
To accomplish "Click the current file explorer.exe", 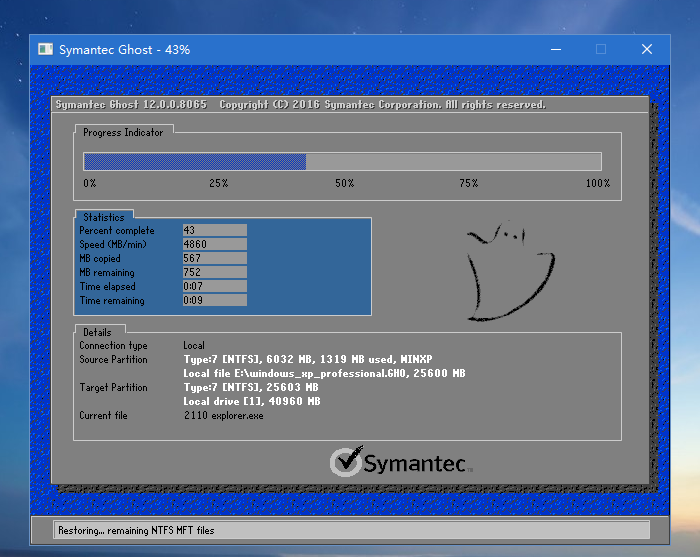I will 224,416.
